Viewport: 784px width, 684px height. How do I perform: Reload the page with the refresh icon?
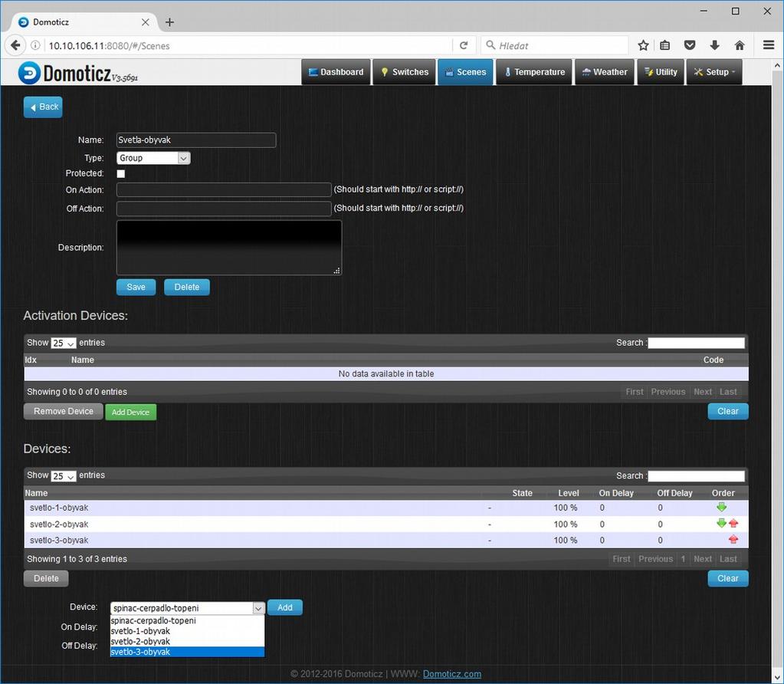click(464, 45)
